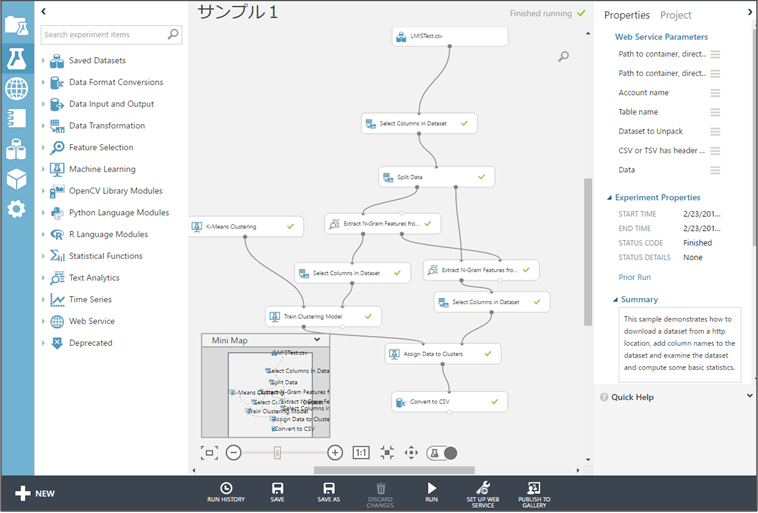
Task: Collapse the right properties panel
Action: (x=750, y=12)
